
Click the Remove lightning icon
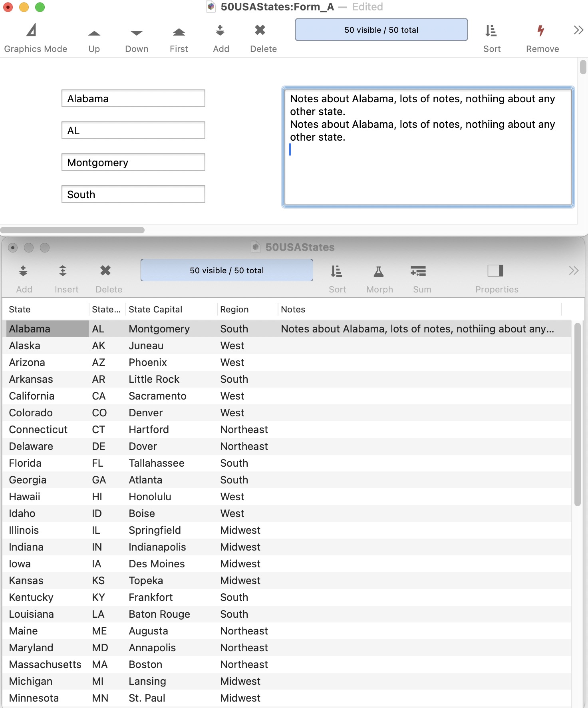[x=540, y=30]
